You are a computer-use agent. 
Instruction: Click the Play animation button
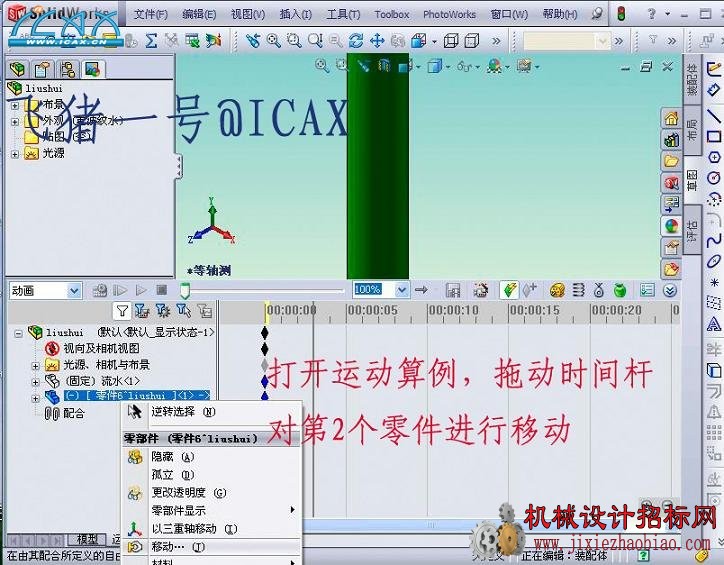pyautogui.click(x=141, y=290)
